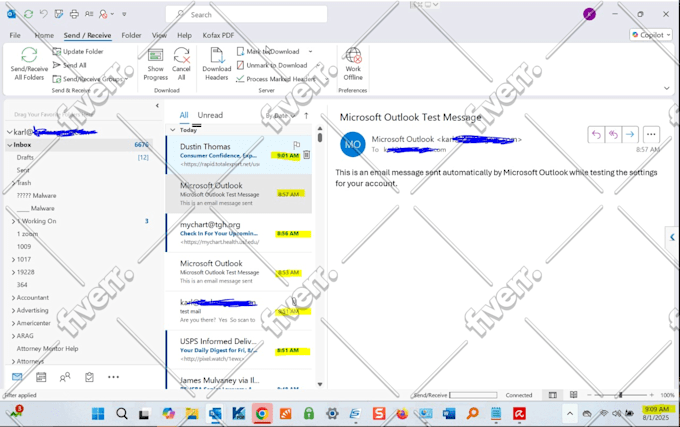This screenshot has height=427, width=680.
Task: Click the Update Folder button
Action: click(78, 51)
